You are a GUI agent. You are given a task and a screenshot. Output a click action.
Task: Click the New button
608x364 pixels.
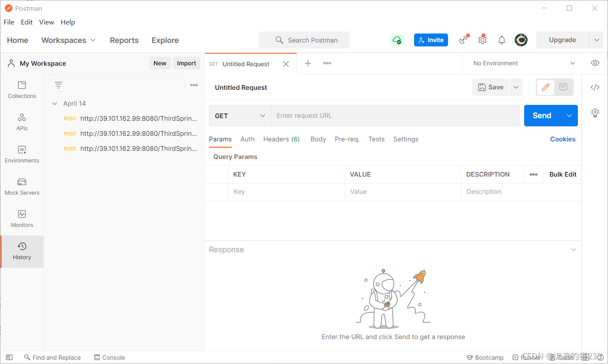[160, 63]
